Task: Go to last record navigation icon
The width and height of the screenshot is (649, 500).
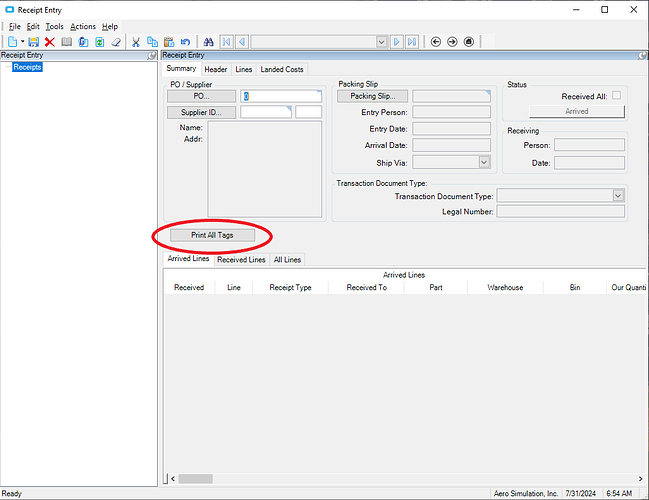Action: 412,42
